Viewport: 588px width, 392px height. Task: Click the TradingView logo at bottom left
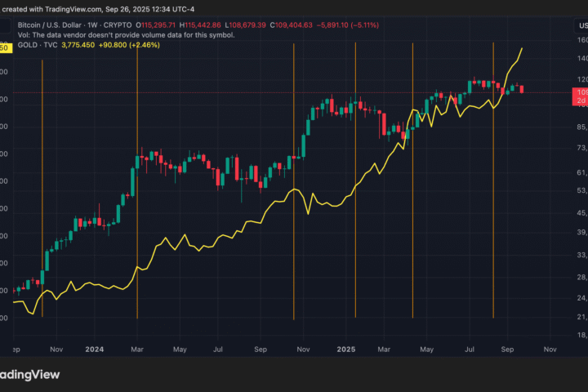point(24,376)
